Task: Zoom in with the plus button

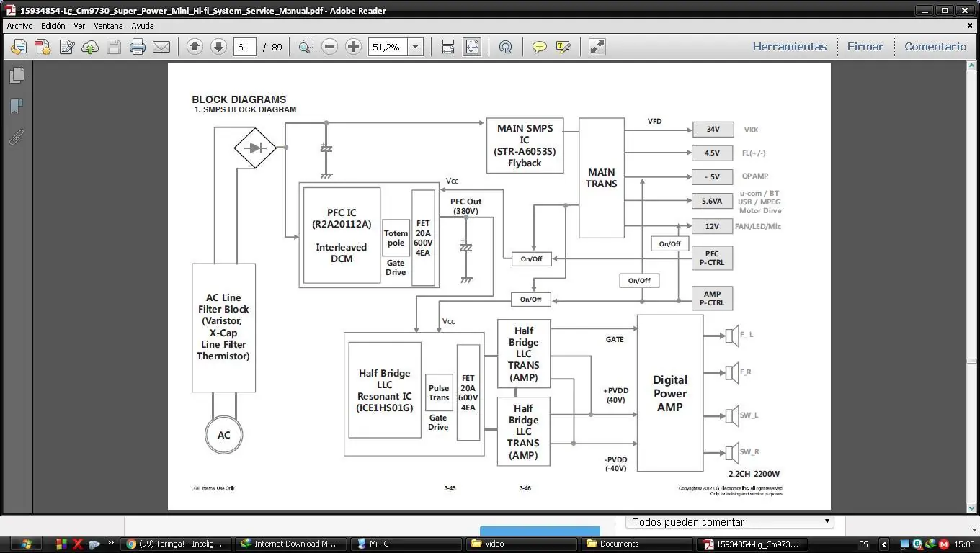Action: click(353, 47)
